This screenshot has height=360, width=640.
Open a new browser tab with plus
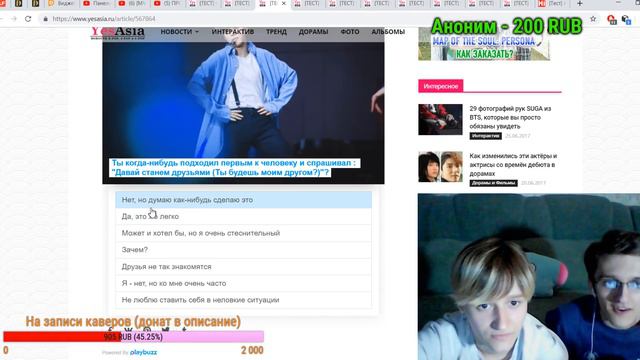click(580, 4)
